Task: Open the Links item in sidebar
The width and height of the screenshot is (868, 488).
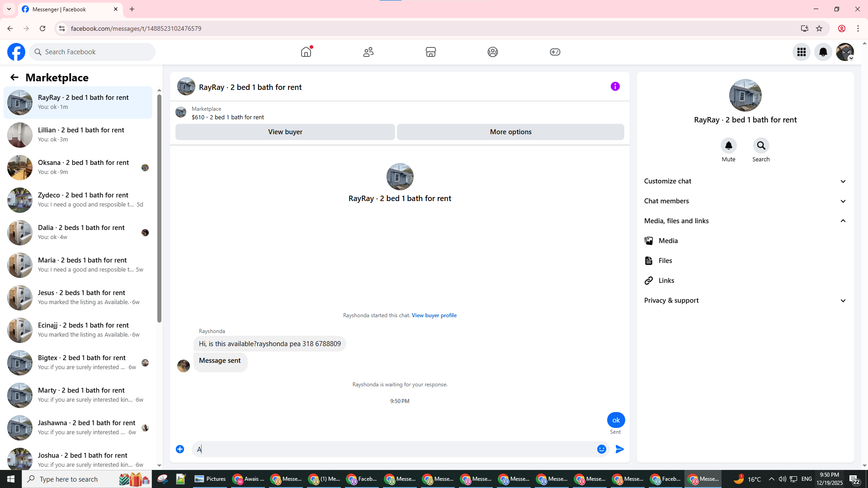Action: (666, 281)
